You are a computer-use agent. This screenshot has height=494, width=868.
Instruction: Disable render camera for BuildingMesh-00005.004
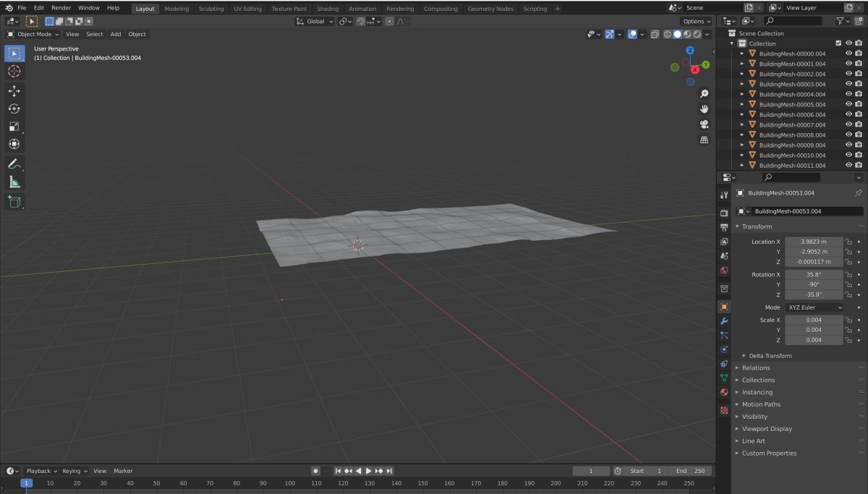pos(859,104)
